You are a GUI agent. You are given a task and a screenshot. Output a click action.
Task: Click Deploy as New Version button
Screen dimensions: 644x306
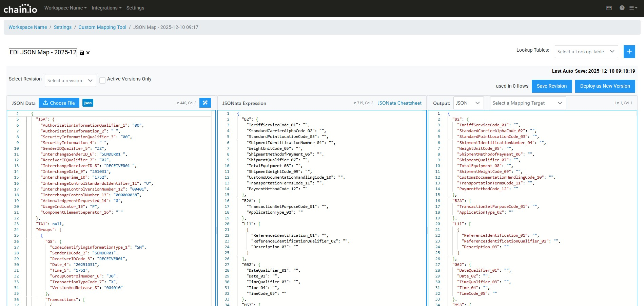click(605, 86)
